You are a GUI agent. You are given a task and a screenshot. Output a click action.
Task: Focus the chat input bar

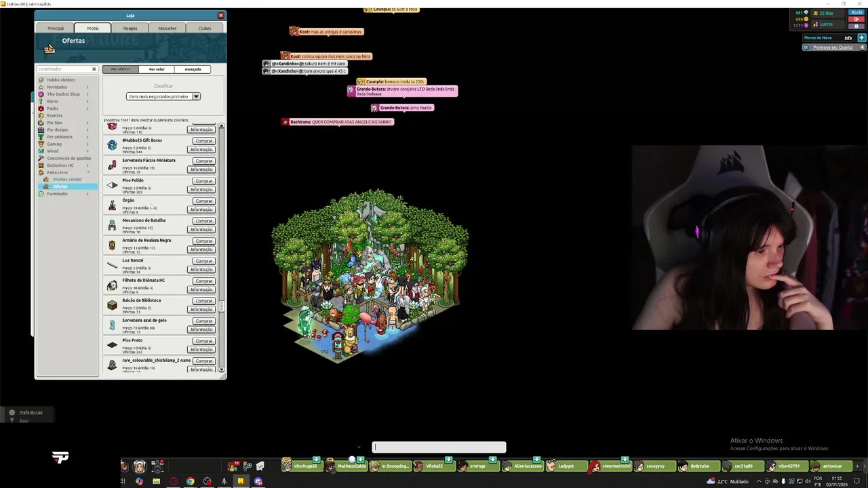point(439,447)
